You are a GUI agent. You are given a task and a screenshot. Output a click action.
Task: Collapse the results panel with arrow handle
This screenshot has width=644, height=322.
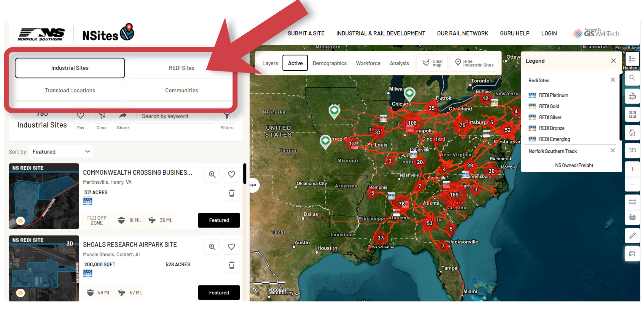(x=253, y=185)
